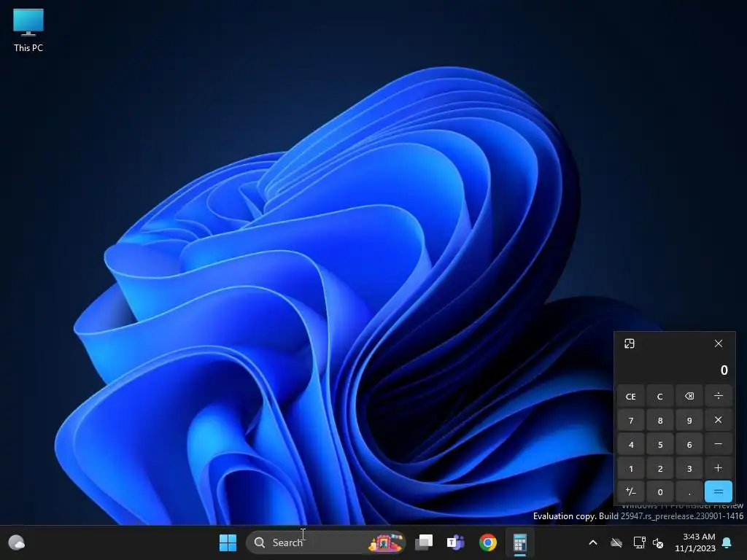Select the This PC desktop icon
This screenshot has height=560, width=747.
tap(28, 30)
